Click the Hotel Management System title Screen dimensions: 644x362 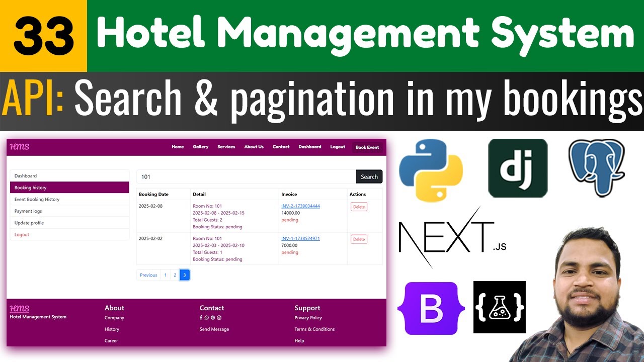click(366, 34)
